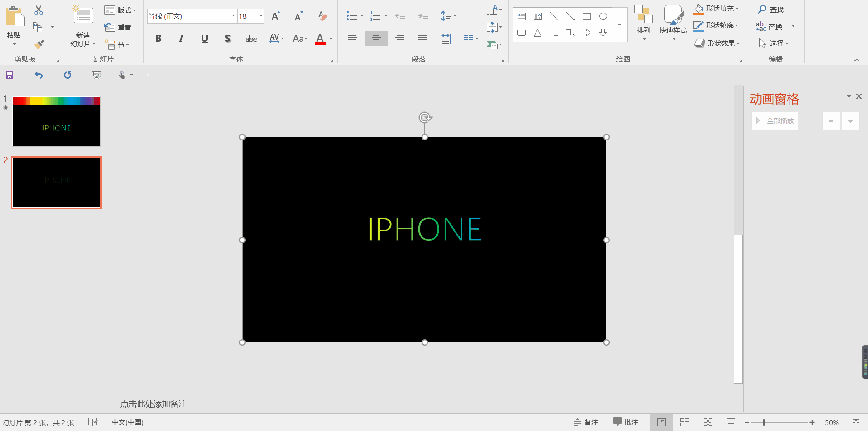Toggle italic formatting
This screenshot has width=868, height=431.
181,39
